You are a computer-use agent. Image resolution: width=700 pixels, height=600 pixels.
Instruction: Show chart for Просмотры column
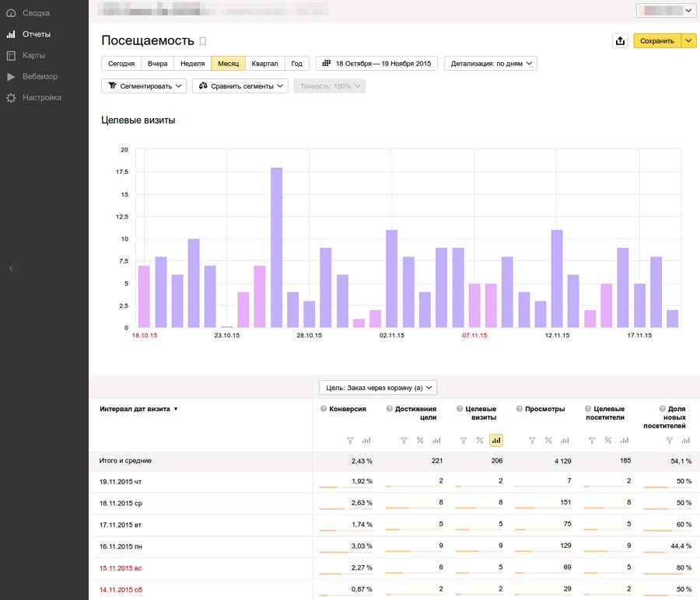click(565, 441)
